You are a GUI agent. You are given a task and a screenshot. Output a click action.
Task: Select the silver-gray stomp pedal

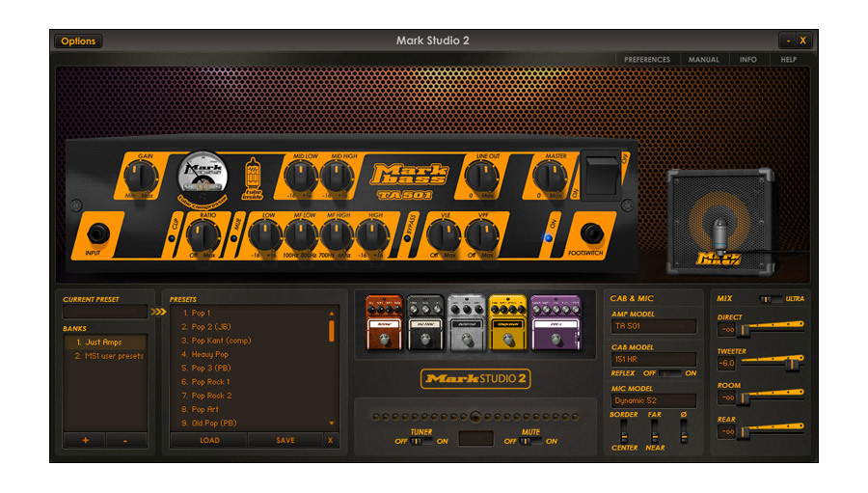click(x=466, y=323)
